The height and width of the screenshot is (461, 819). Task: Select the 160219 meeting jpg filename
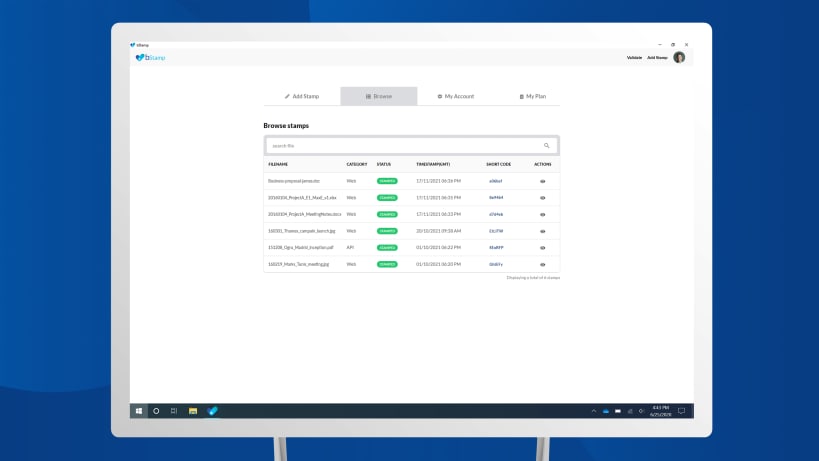pos(298,265)
